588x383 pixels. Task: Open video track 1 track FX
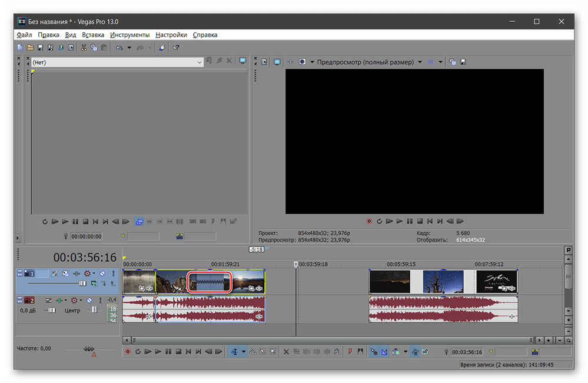[x=77, y=274]
